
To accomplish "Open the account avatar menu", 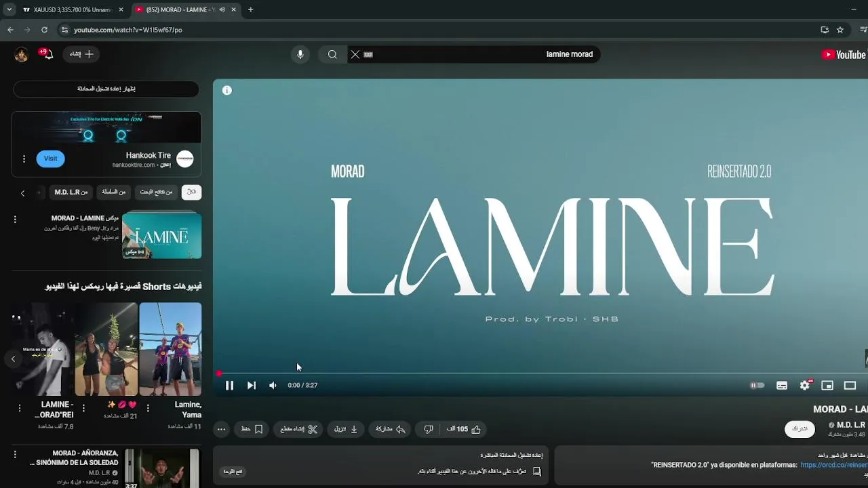I will pyautogui.click(x=21, y=55).
